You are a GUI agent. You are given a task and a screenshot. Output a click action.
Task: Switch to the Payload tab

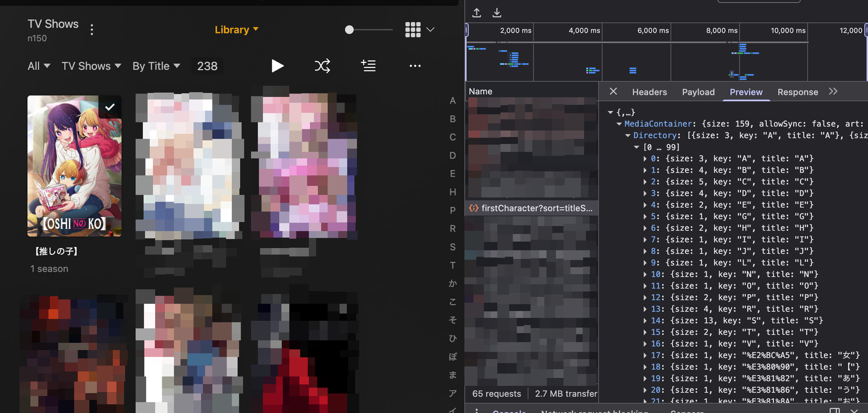(x=698, y=92)
